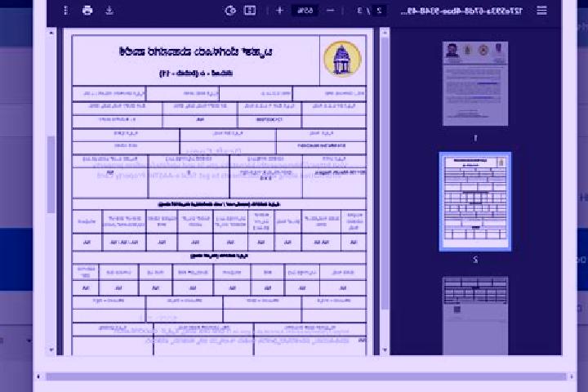
Task: Open the more actions three-dot menu
Action: point(65,10)
